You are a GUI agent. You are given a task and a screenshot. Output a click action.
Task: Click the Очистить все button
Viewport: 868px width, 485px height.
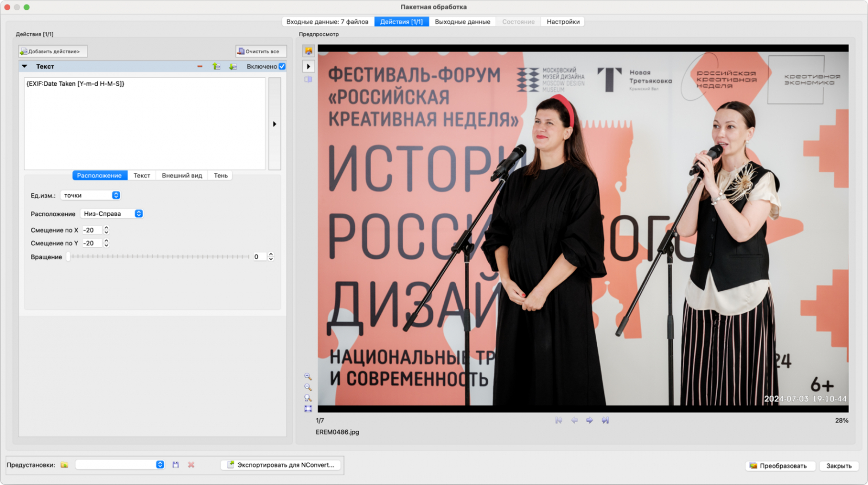[261, 52]
